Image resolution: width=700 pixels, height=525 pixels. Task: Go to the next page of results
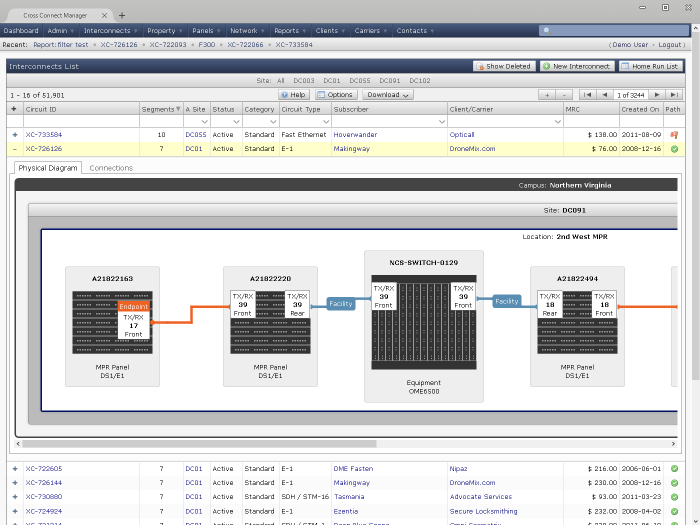656,94
